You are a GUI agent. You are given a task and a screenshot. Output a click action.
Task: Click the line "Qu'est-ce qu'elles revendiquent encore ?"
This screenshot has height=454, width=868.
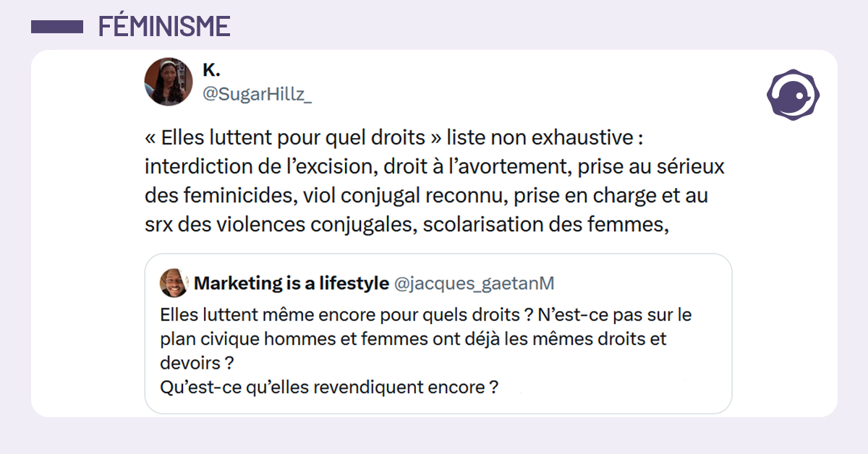coord(329,386)
